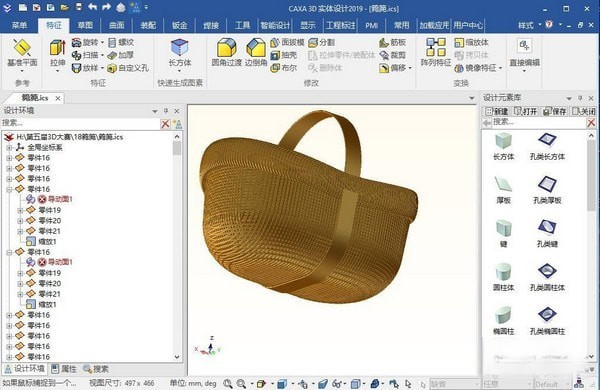Choose the 椭圆柱 catalog item
This screenshot has height=390, width=600.
[504, 321]
